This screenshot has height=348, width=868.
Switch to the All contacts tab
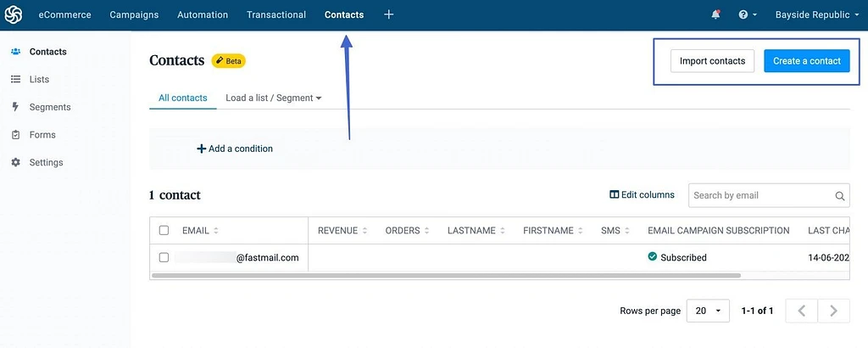click(183, 98)
